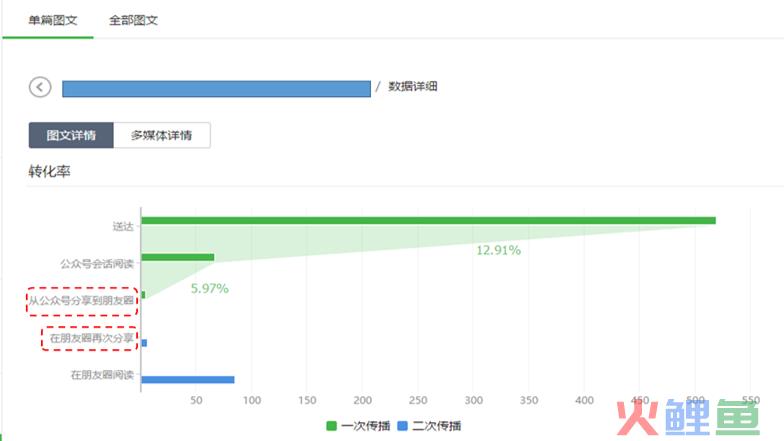
Task: Click the 5.97% conversion label
Action: [x=209, y=288]
